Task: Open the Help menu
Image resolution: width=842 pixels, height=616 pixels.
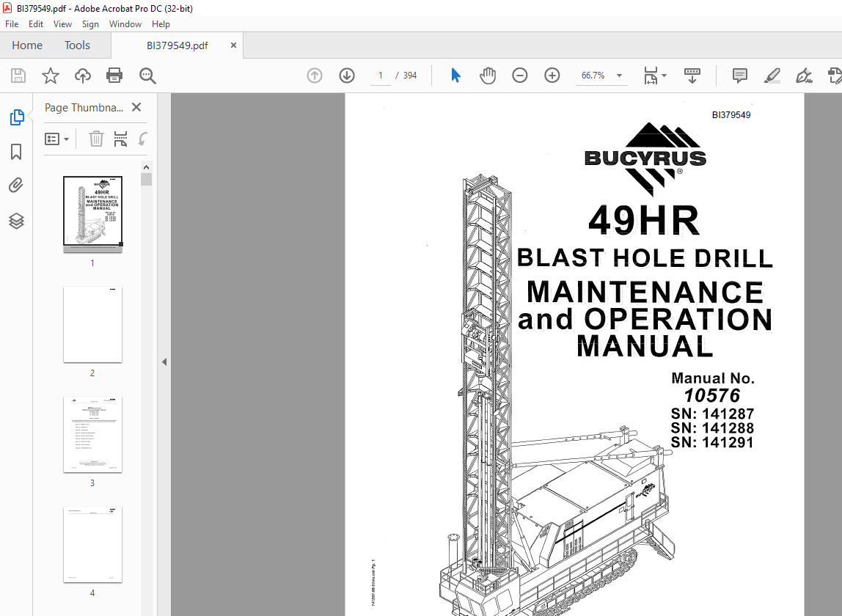Action: [x=161, y=24]
